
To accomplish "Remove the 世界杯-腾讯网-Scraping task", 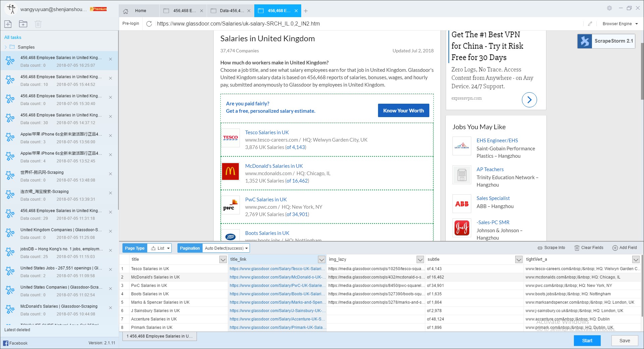I will coord(110,174).
